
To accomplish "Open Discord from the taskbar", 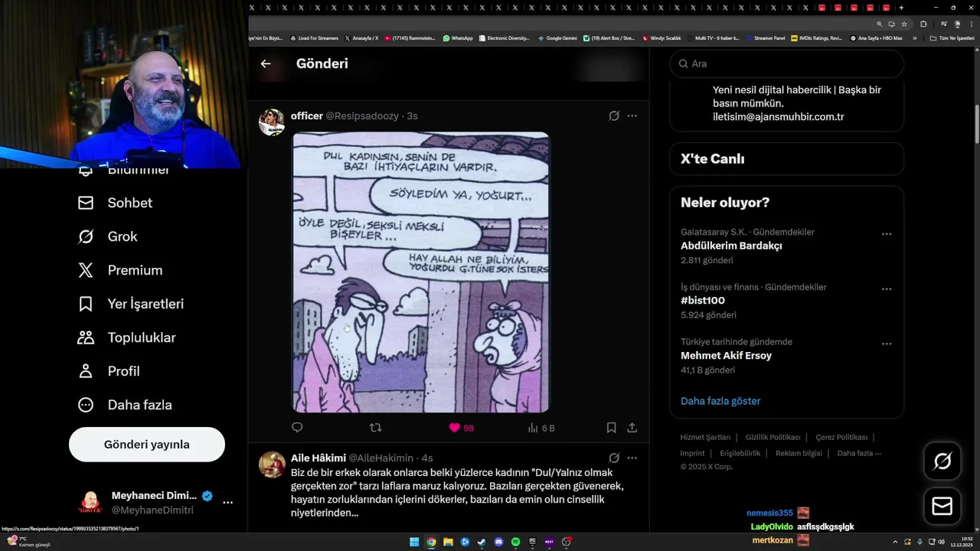I will (498, 542).
